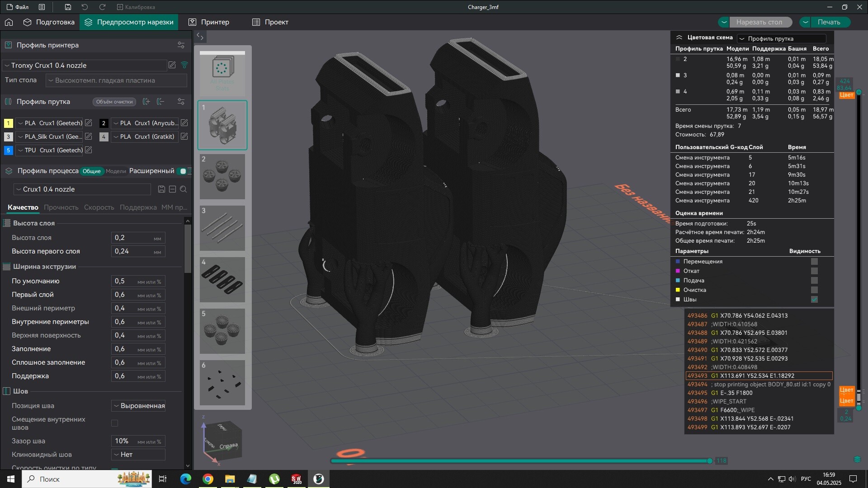Image resolution: width=868 pixels, height=488 pixels.
Task: Click add filament icon in filament profile
Action: pos(146,102)
